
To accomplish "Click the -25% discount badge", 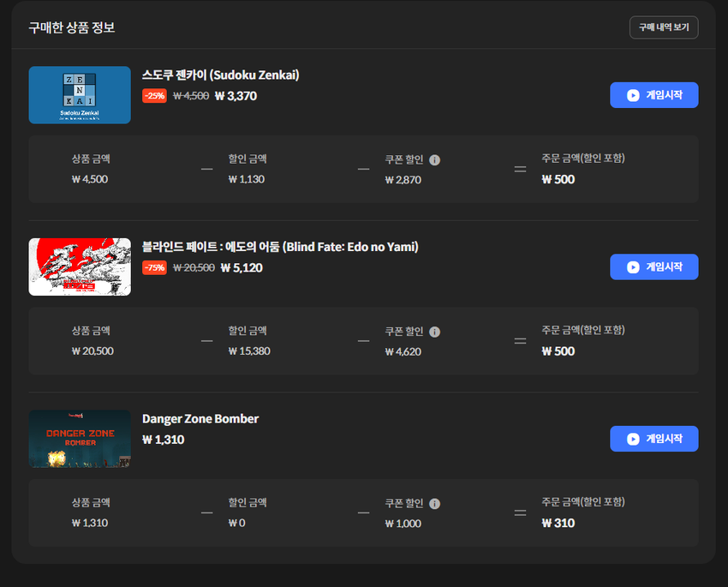I will tap(155, 96).
